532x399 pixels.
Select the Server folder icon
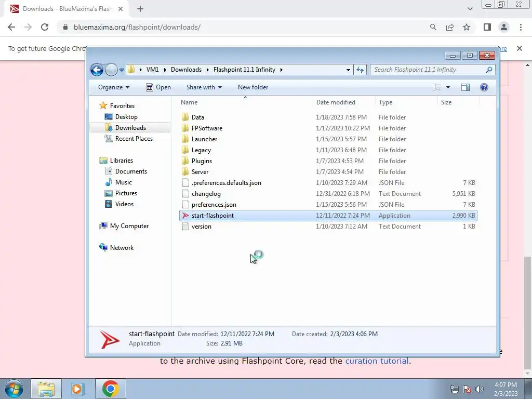click(185, 171)
